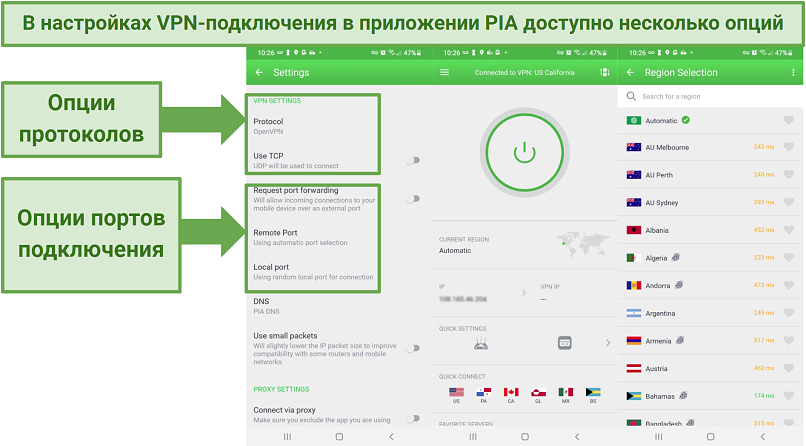Quick connect to Mexico flag

pyautogui.click(x=566, y=393)
